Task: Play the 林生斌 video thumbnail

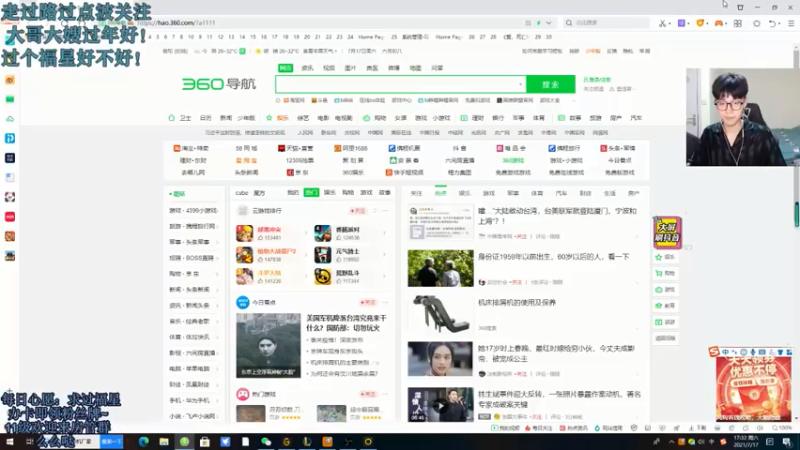Action: [x=440, y=405]
